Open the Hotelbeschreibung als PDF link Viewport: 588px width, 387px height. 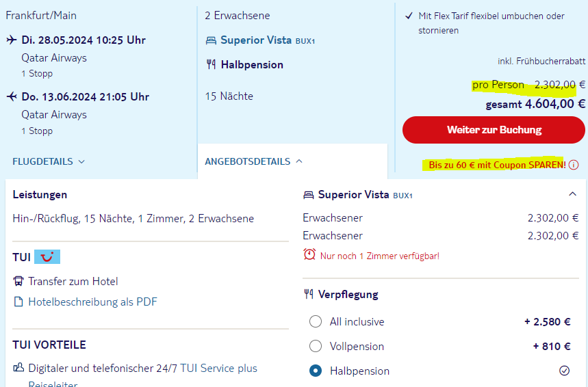pyautogui.click(x=92, y=302)
